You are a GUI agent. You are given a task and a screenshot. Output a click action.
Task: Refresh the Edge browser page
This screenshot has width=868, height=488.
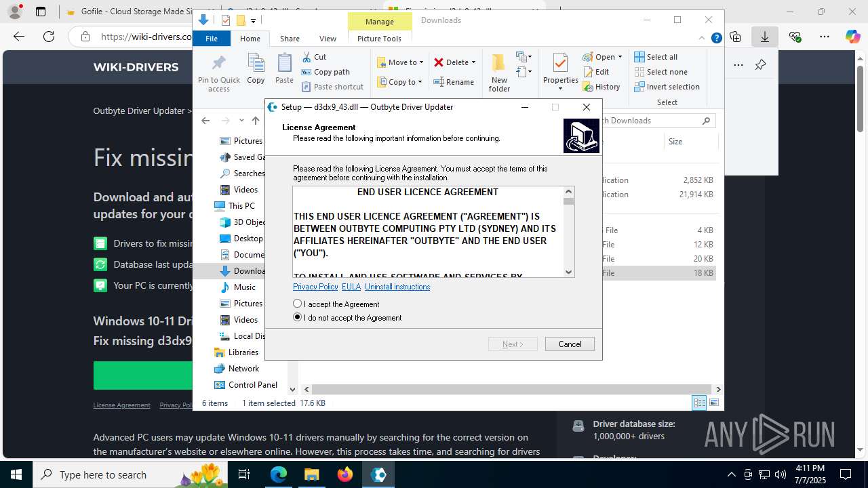pos(48,37)
